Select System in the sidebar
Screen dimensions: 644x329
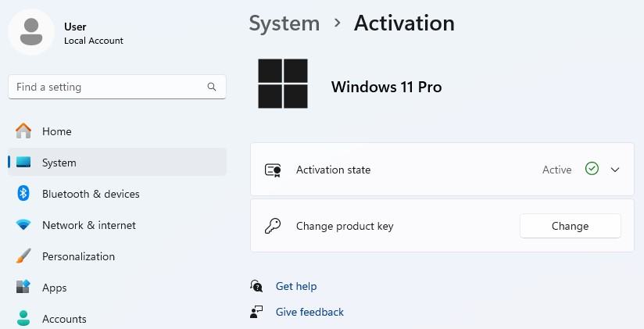(x=117, y=163)
